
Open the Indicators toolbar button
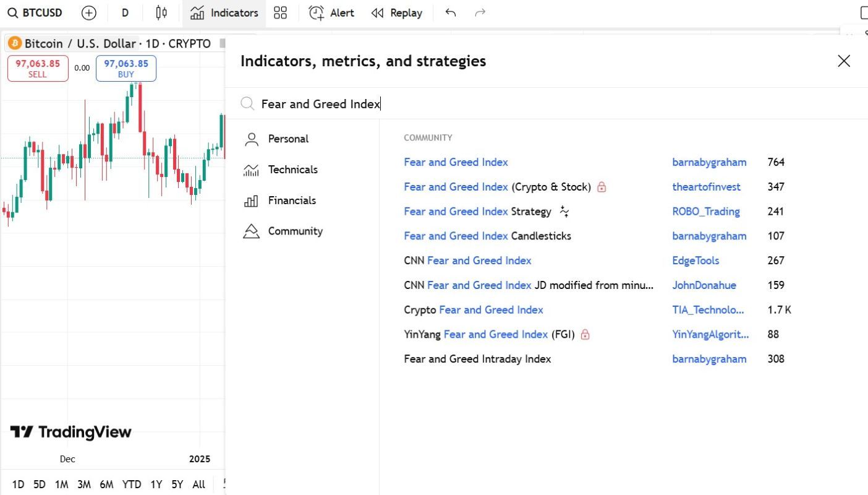click(x=224, y=12)
